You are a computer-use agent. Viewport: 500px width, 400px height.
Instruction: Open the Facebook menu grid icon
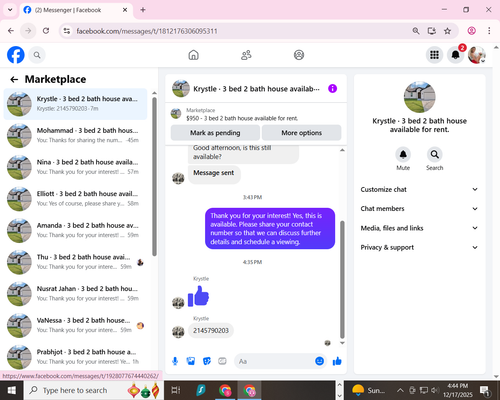click(x=434, y=55)
